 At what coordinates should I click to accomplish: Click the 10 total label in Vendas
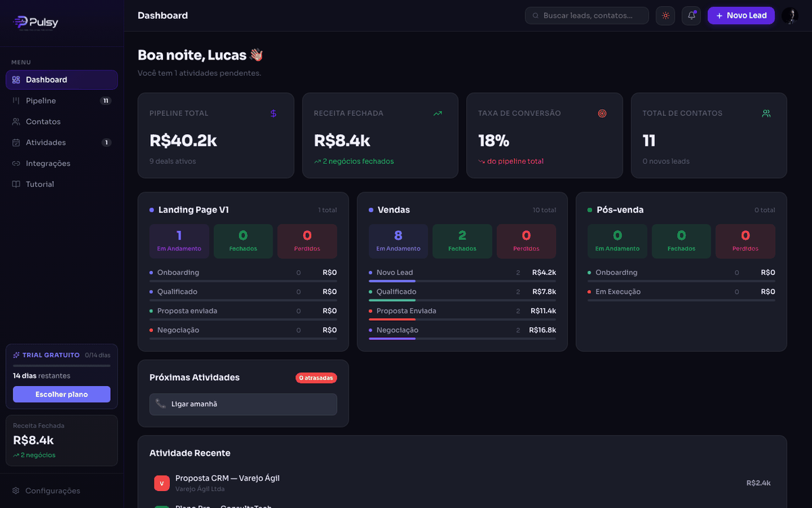pyautogui.click(x=544, y=210)
